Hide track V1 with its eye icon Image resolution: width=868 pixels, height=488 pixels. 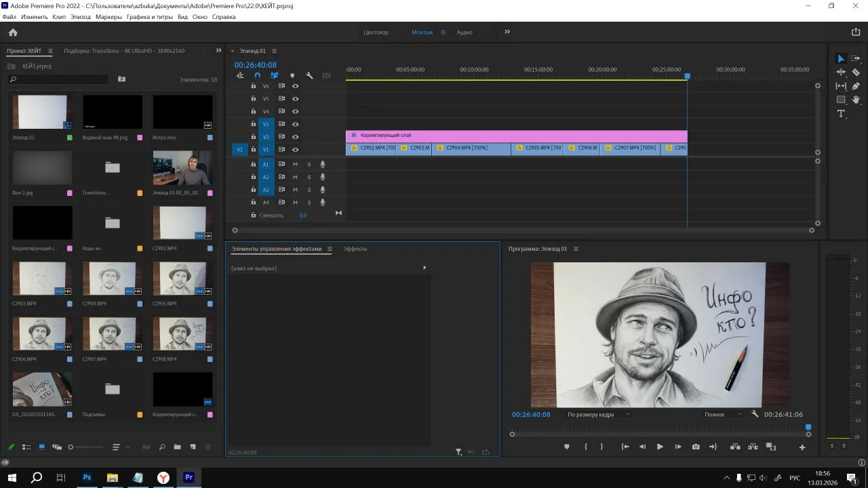pyautogui.click(x=295, y=150)
